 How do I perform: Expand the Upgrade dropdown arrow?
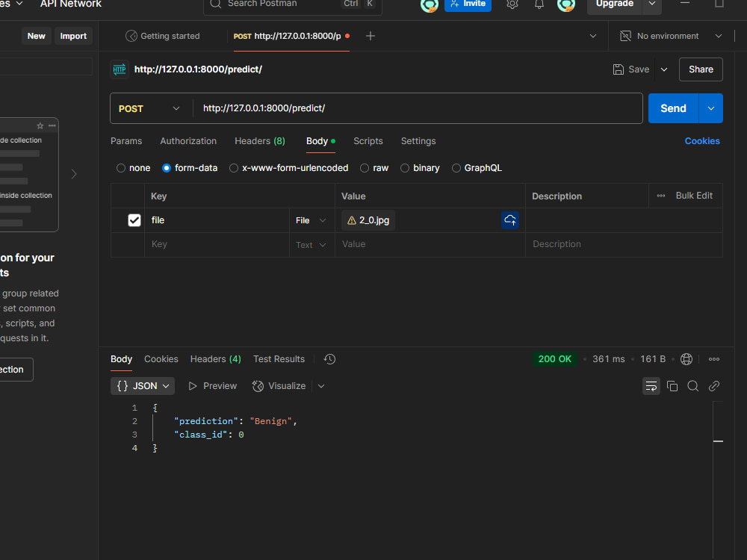[651, 4]
